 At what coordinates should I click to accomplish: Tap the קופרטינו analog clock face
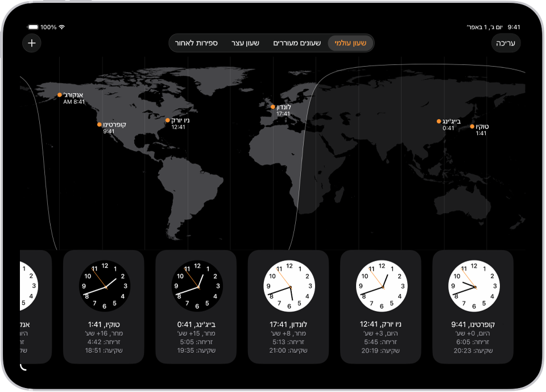coord(474,286)
